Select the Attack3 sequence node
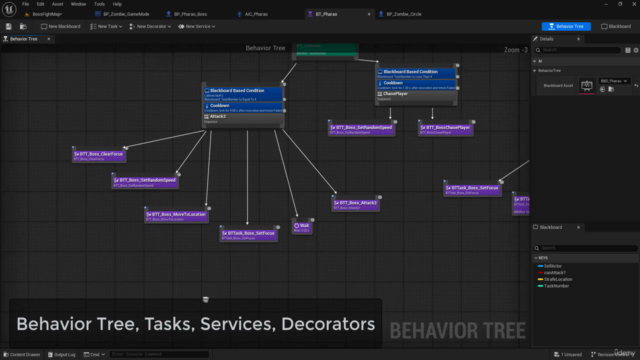The image size is (640, 360). pyautogui.click(x=243, y=119)
